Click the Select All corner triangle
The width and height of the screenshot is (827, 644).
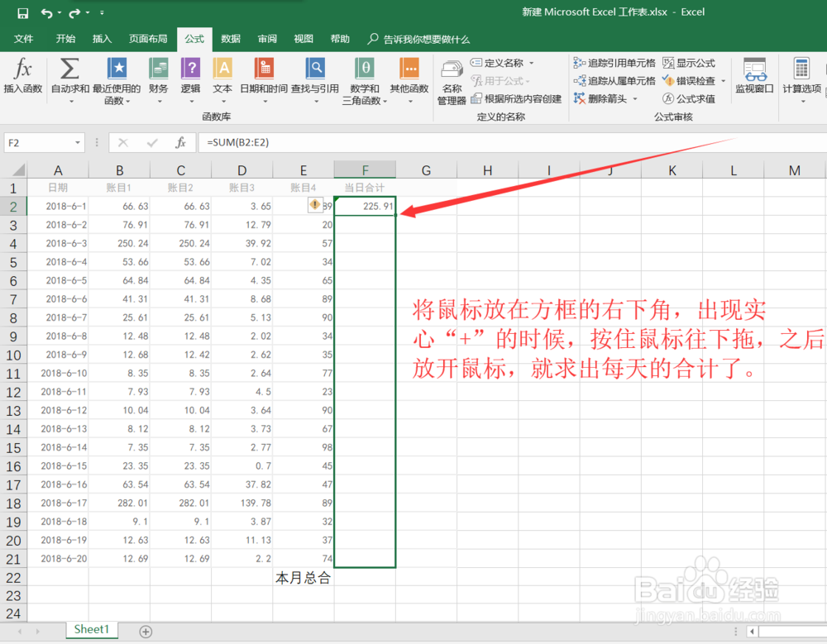point(18,169)
